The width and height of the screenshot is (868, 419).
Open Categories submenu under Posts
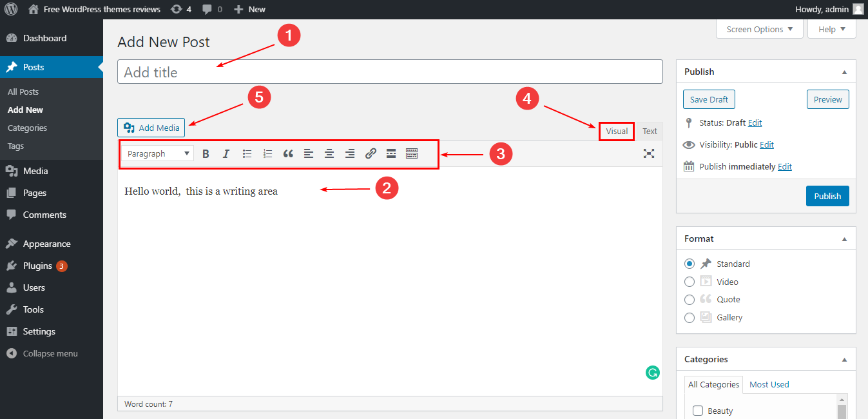pos(28,128)
